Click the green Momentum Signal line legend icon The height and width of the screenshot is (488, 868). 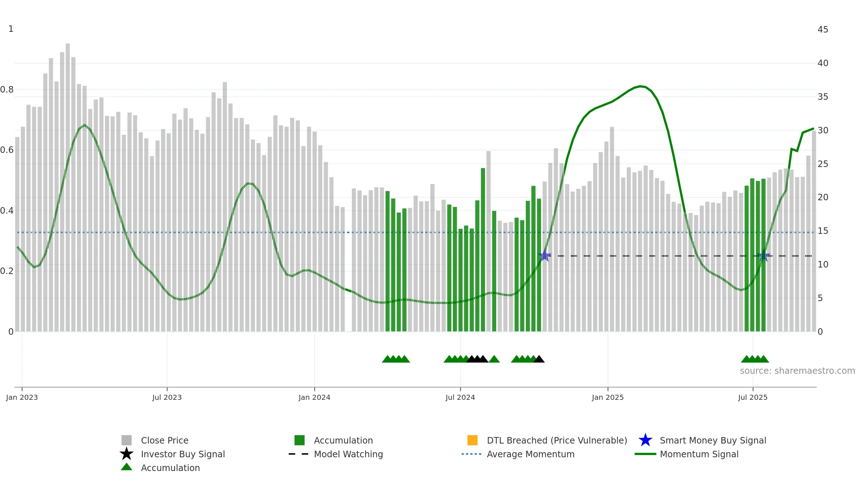645,454
